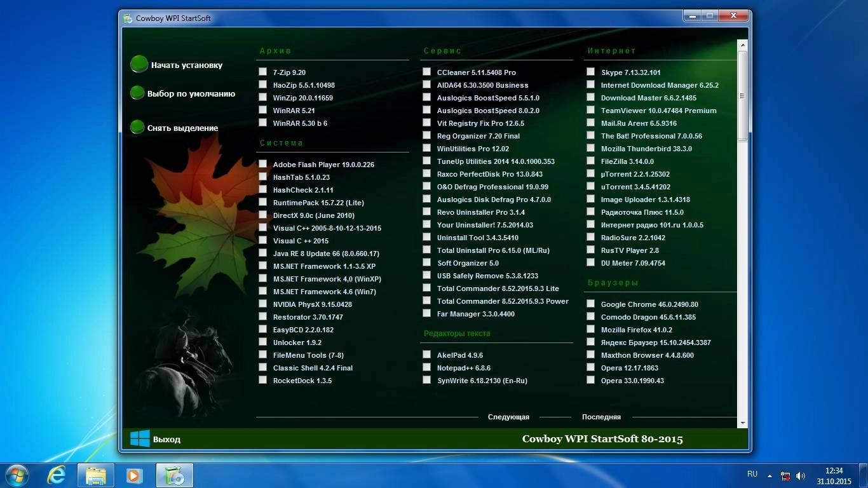
Task: Click the Браузеры category heading
Action: click(613, 283)
